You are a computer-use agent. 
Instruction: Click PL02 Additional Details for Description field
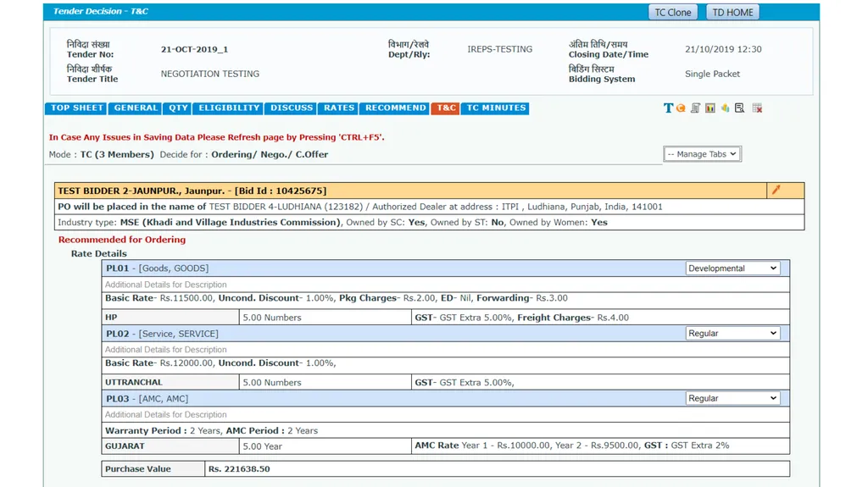click(446, 350)
